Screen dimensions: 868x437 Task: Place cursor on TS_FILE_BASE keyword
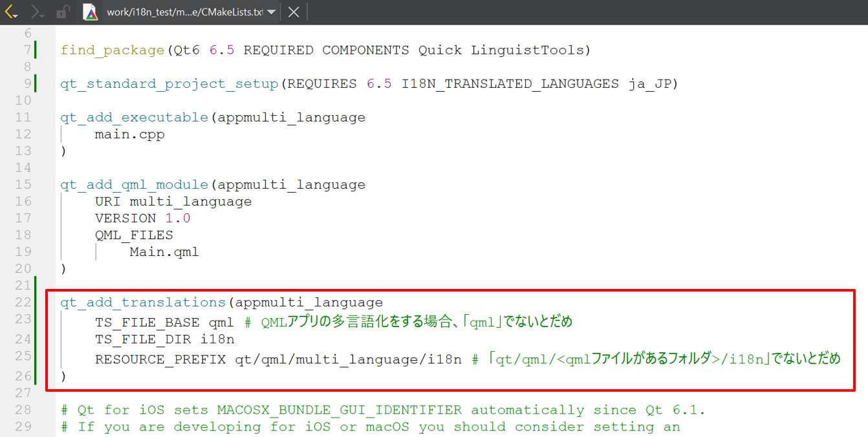pyautogui.click(x=147, y=322)
